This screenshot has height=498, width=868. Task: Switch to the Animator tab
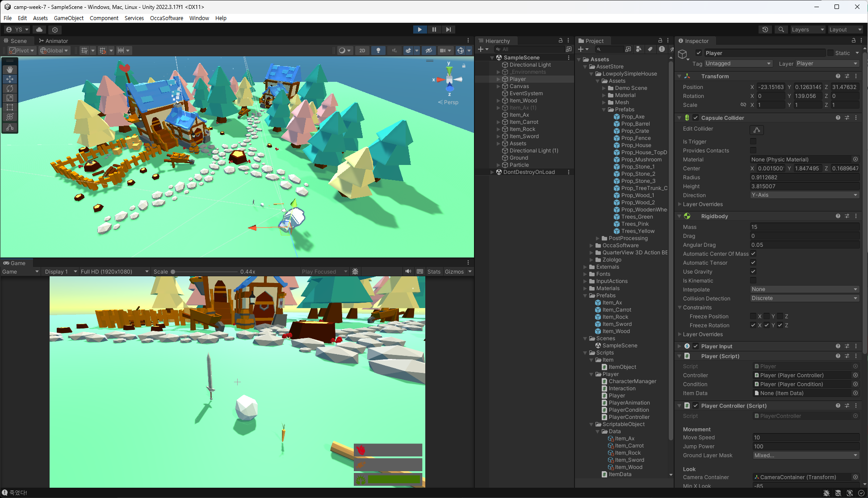tap(54, 41)
